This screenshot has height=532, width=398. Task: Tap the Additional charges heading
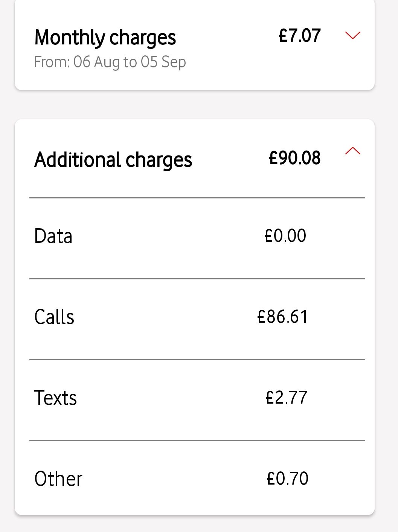pyautogui.click(x=113, y=160)
